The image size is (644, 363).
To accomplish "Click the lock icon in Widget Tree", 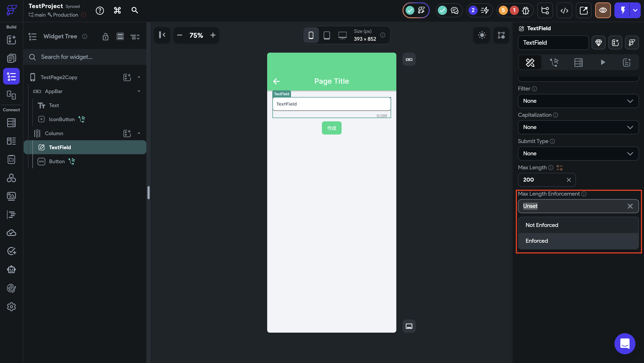I will pos(105,37).
